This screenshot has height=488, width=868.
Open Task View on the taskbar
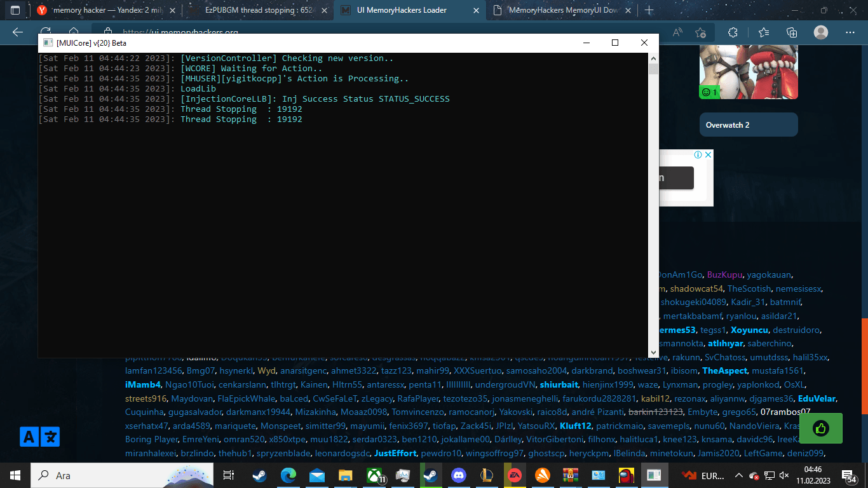pyautogui.click(x=229, y=475)
